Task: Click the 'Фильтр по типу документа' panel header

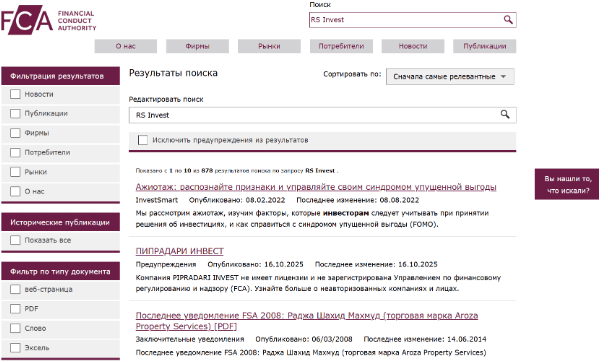Action: 60,271
